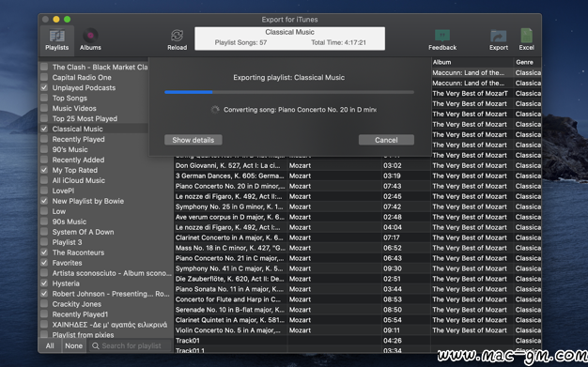The width and height of the screenshot is (588, 367).
Task: Check the System Of A Down checkbox
Action: [44, 232]
